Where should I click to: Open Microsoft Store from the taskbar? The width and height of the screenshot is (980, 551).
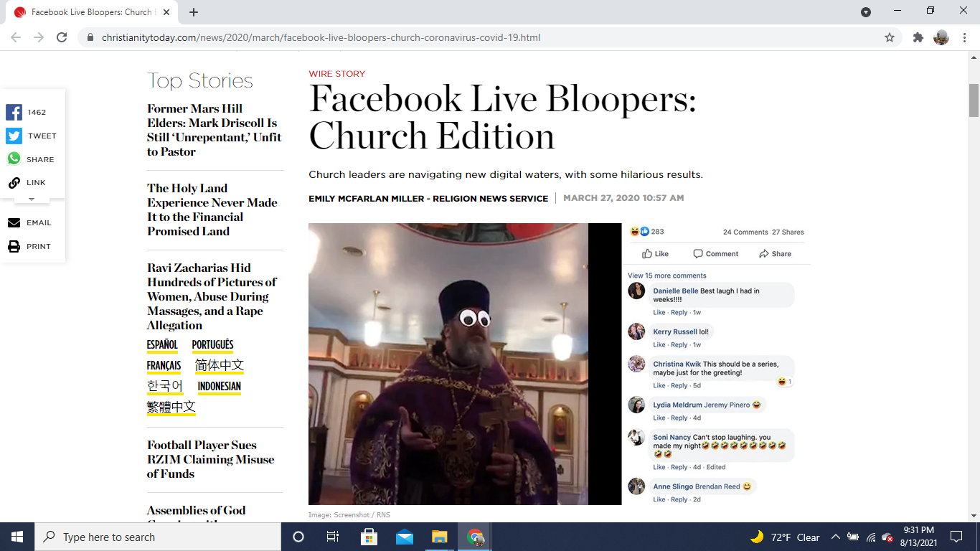point(369,537)
